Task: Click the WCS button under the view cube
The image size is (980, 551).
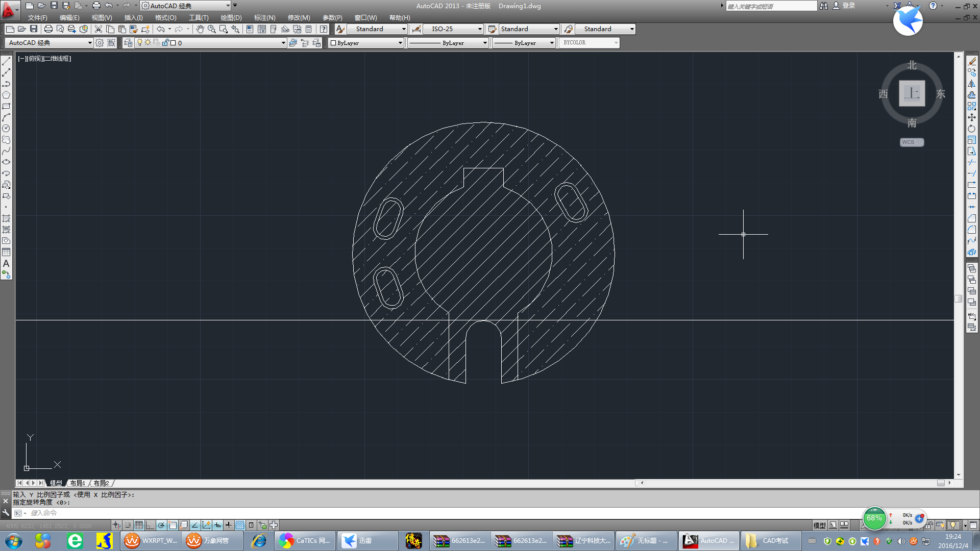Action: tap(911, 142)
